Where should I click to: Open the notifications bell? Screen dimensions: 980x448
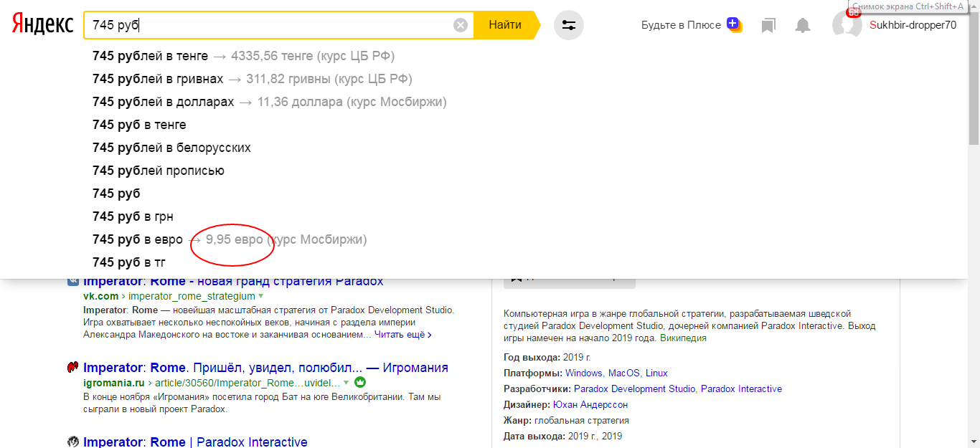click(x=803, y=26)
